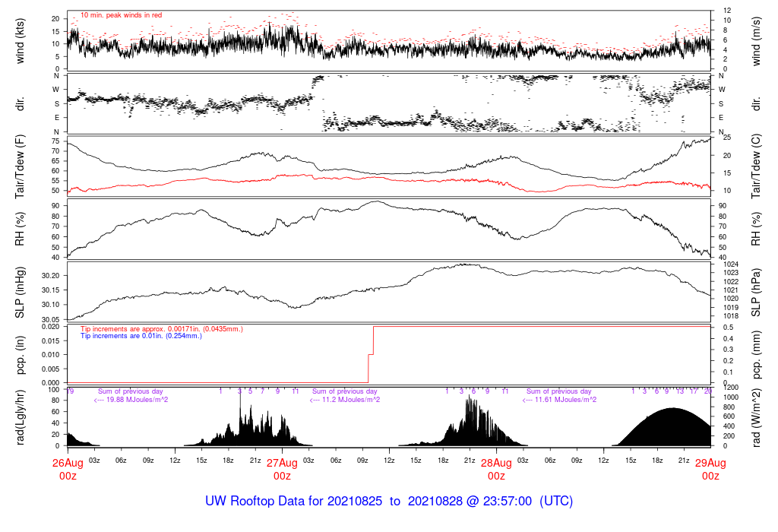Click the '1021' hPa axis value

pos(732,290)
